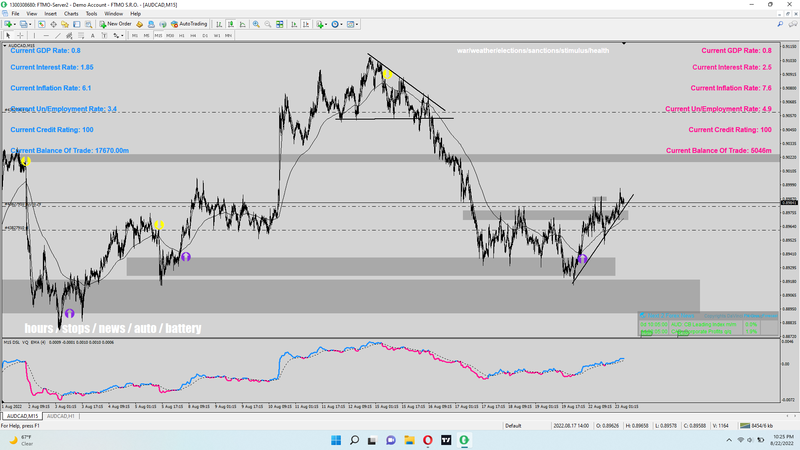
Task: Select the crosshair cursor tool
Action: [x=22, y=35]
